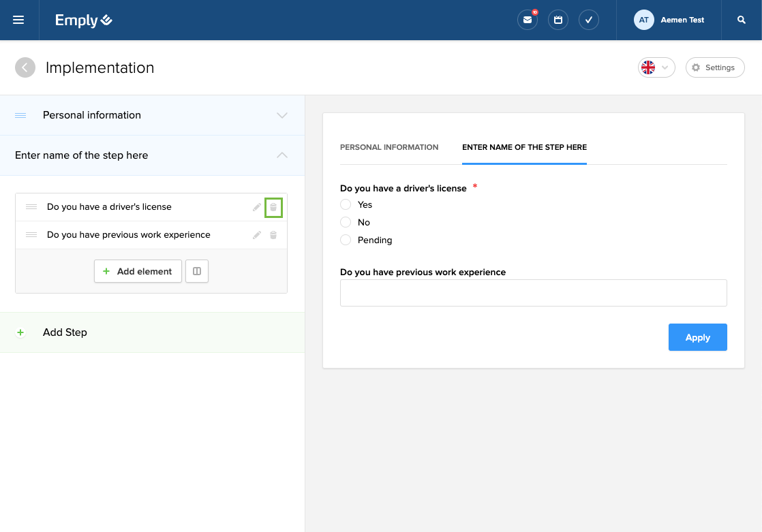This screenshot has width=762, height=532.
Task: Select the Pending radio option
Action: click(346, 240)
